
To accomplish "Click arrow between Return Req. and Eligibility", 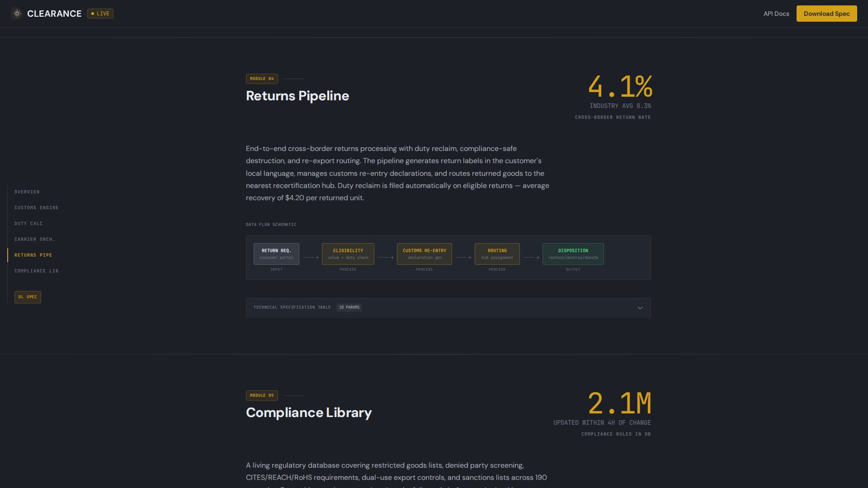I will (311, 257).
